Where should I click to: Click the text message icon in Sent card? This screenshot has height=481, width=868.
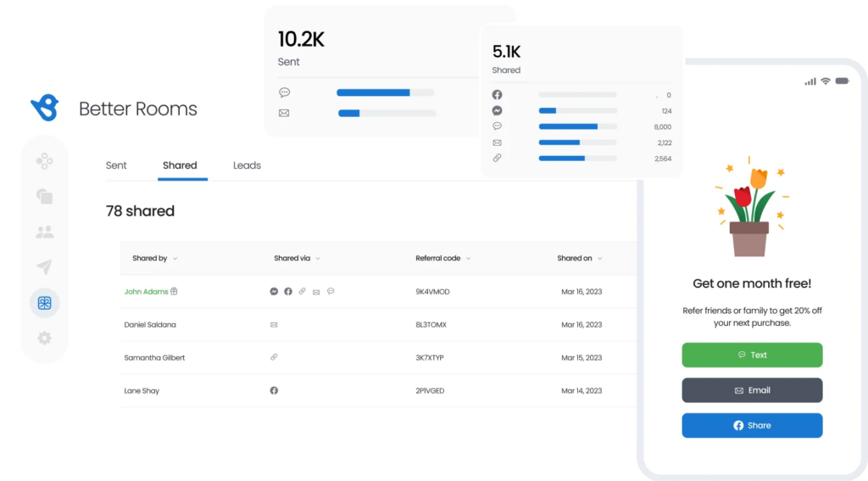(285, 92)
